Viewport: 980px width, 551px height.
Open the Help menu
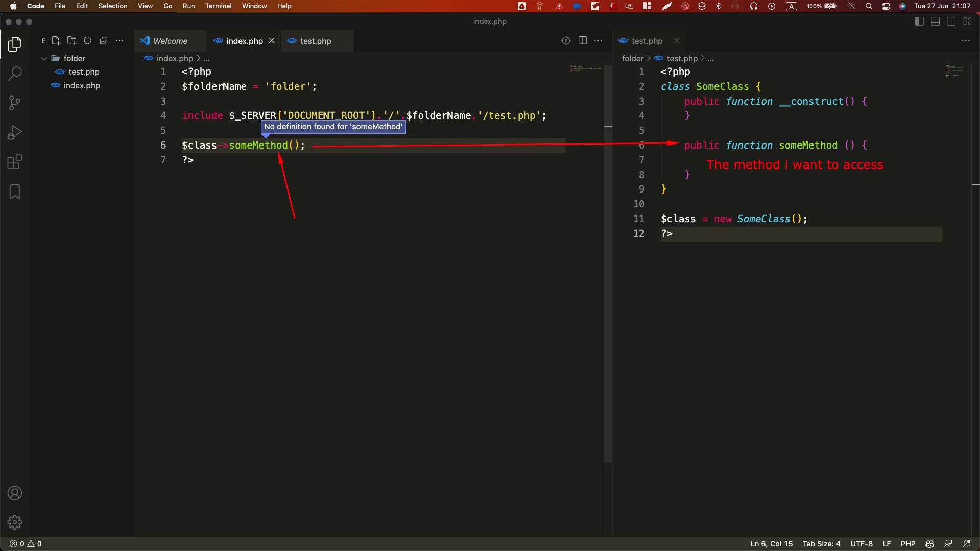point(284,6)
